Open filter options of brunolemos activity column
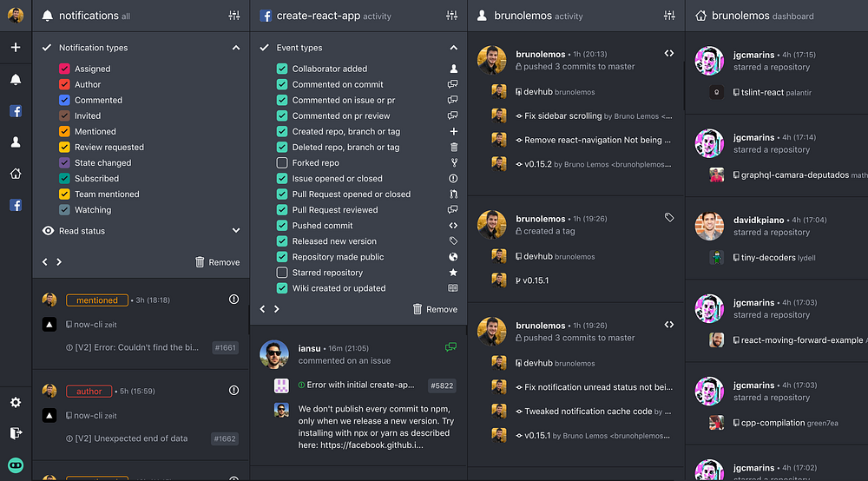This screenshot has width=868, height=481. 669,16
